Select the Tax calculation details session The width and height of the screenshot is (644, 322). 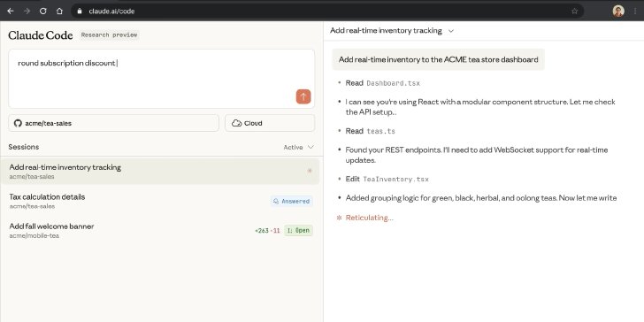[161, 201]
